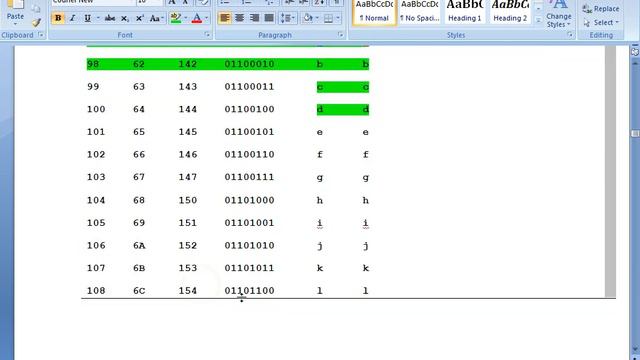Image resolution: width=640 pixels, height=360 pixels.
Task: Click the octal value 154
Action: (x=188, y=290)
